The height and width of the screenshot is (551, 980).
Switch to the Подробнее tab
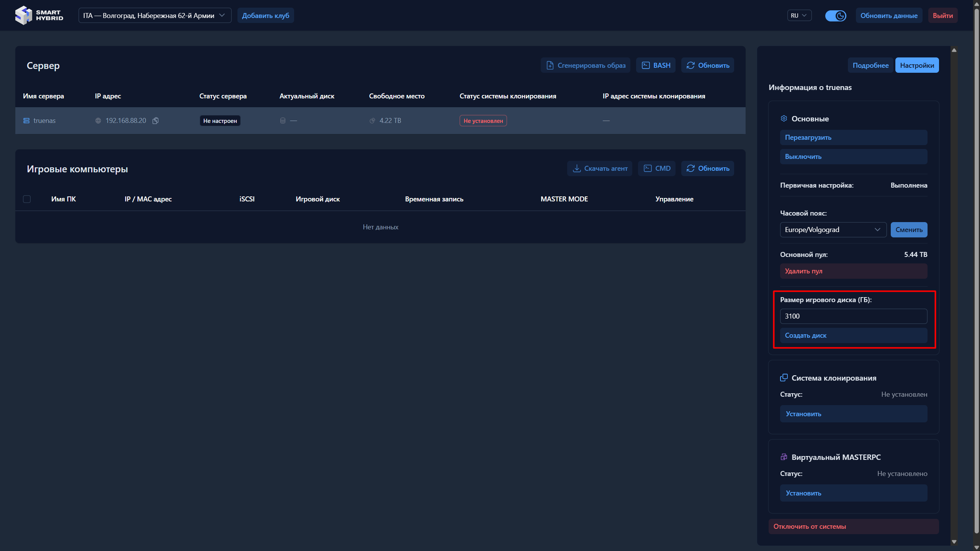(870, 65)
